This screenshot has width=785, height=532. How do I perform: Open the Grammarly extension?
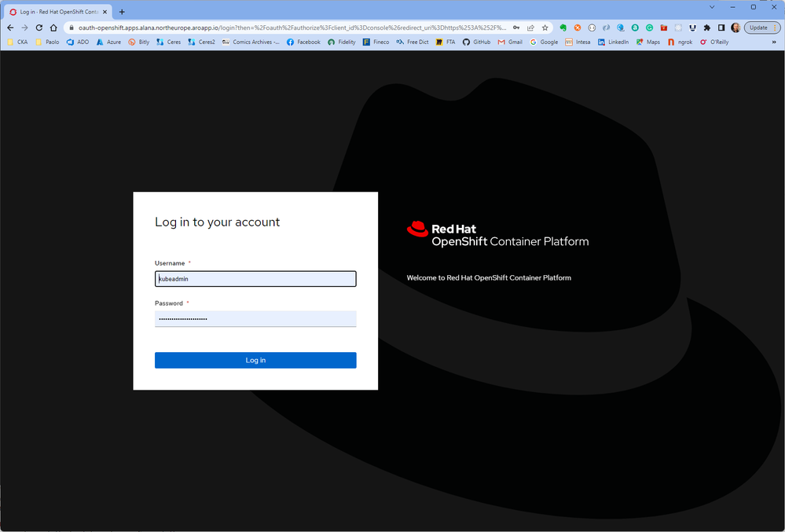pyautogui.click(x=649, y=28)
